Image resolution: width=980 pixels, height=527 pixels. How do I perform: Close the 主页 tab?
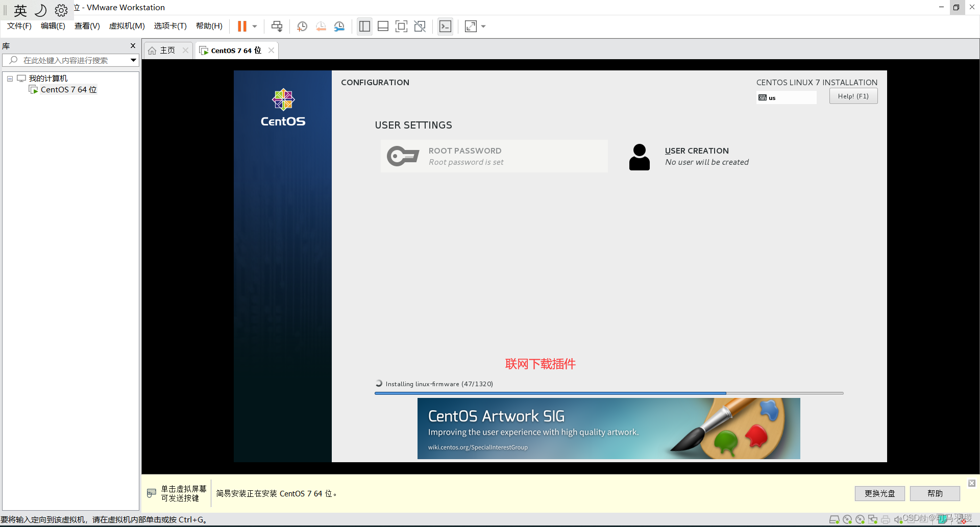(x=186, y=50)
